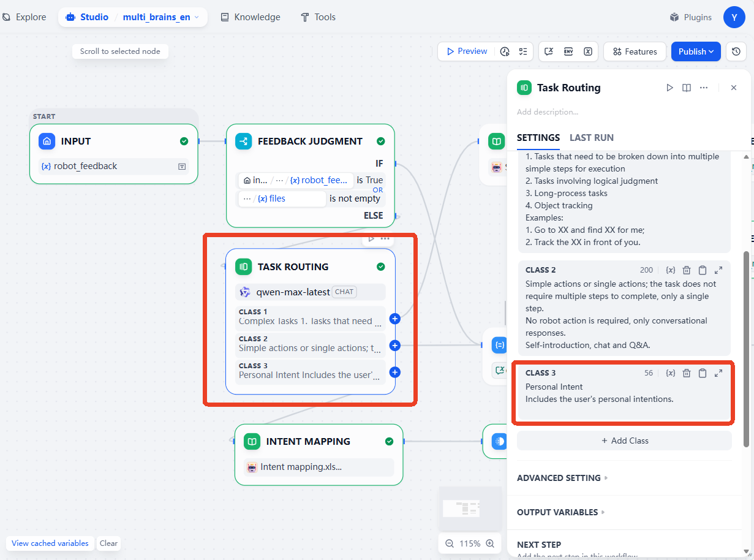
Task: Click Add Class button
Action: [x=624, y=441]
